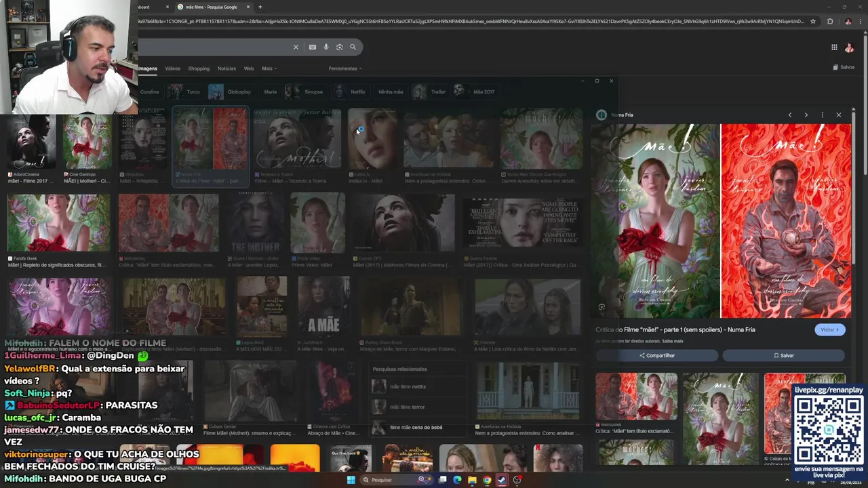Start voice search with microphone icon
This screenshot has height=488, width=868.
point(326,47)
